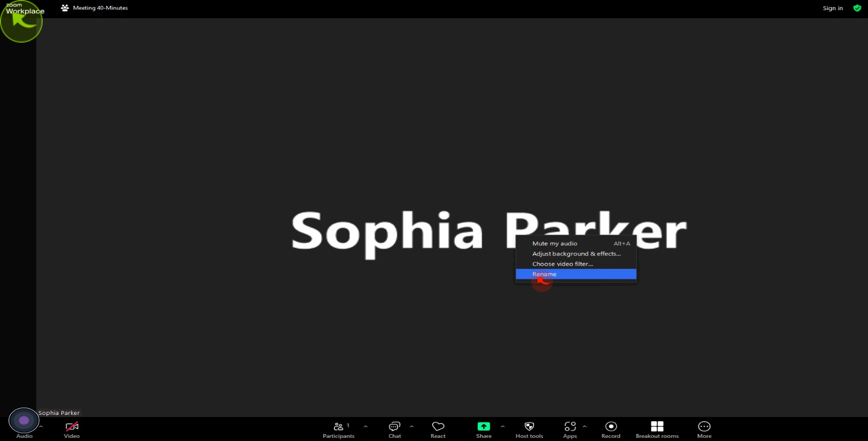This screenshot has height=441, width=868.
Task: Open the More options menu
Action: click(x=704, y=429)
